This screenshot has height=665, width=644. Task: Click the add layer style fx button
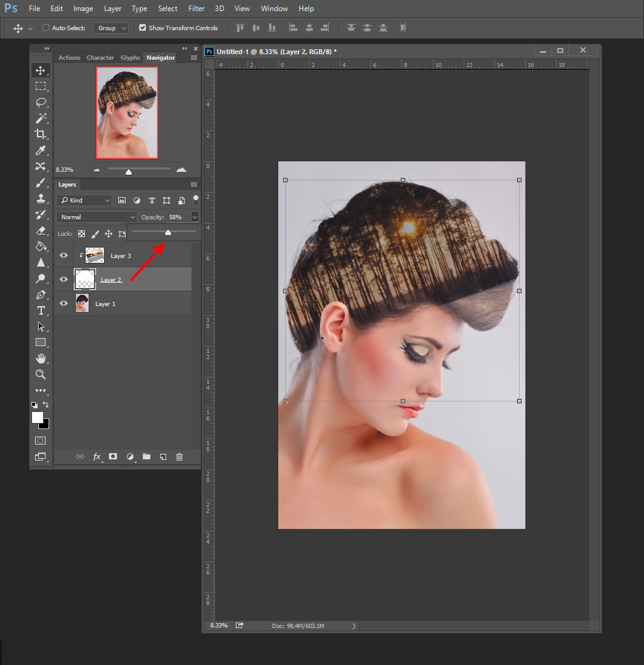[x=97, y=457]
